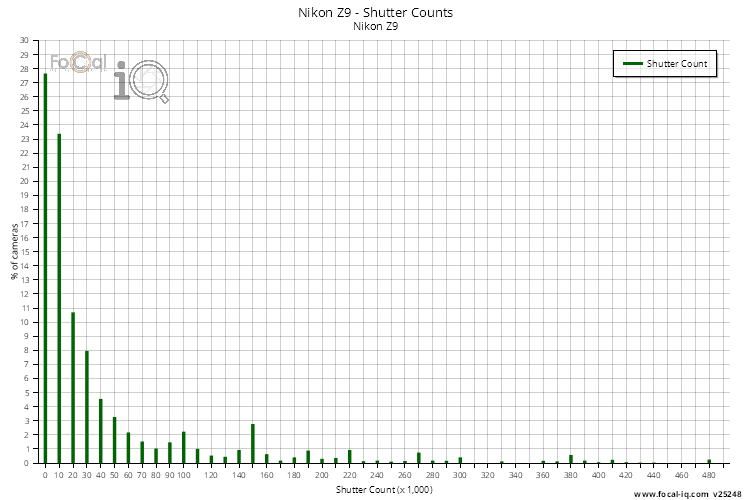This screenshot has height=500, width=750.
Task: Click the '340' label on the x-axis
Action: click(516, 475)
